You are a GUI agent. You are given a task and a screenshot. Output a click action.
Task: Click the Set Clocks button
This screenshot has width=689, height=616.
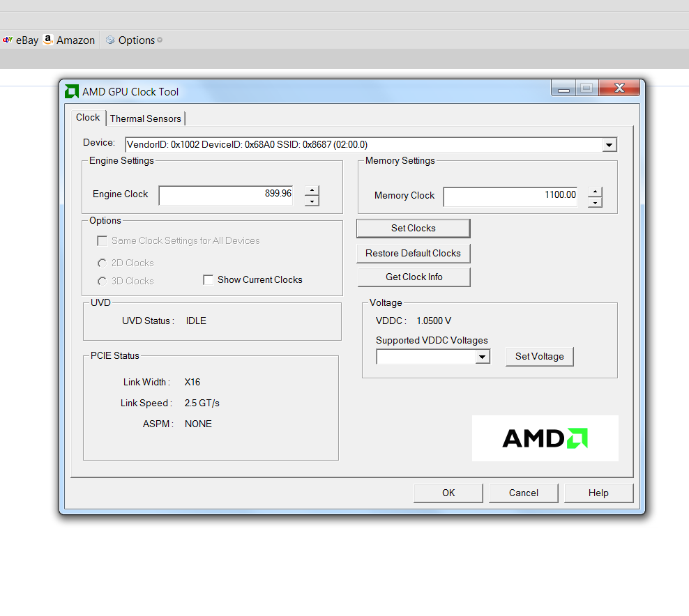[413, 229]
